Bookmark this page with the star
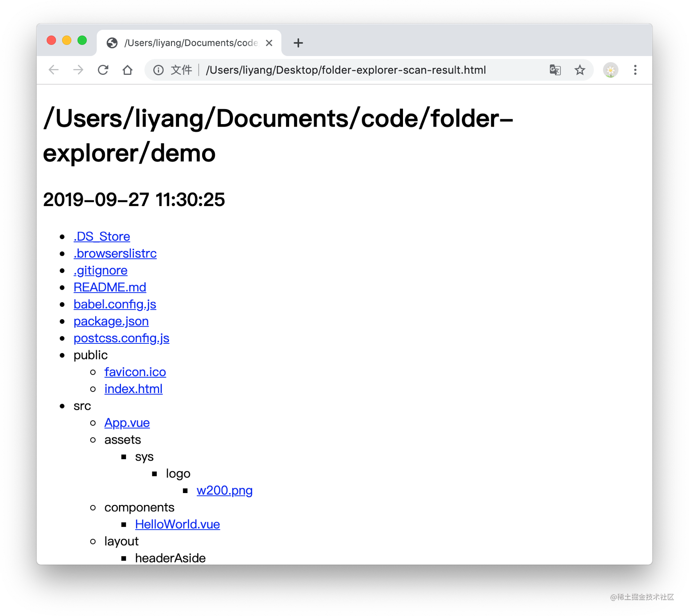The height and width of the screenshot is (616, 689). click(580, 70)
